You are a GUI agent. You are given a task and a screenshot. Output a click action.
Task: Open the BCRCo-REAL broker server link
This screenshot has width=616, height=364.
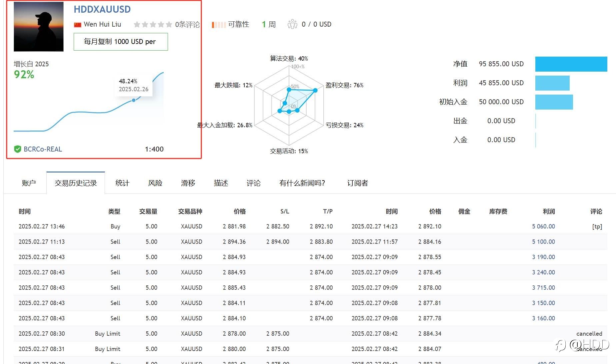tap(43, 149)
